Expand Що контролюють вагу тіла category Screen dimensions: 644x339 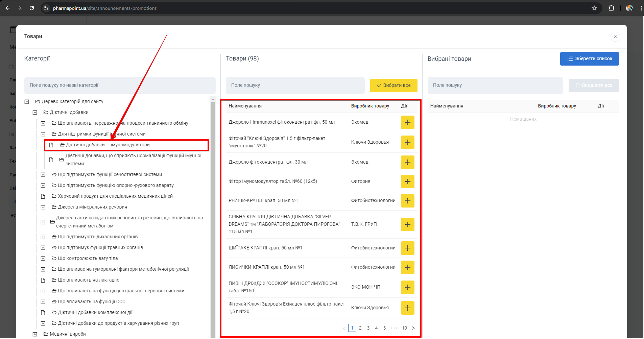pyautogui.click(x=43, y=259)
